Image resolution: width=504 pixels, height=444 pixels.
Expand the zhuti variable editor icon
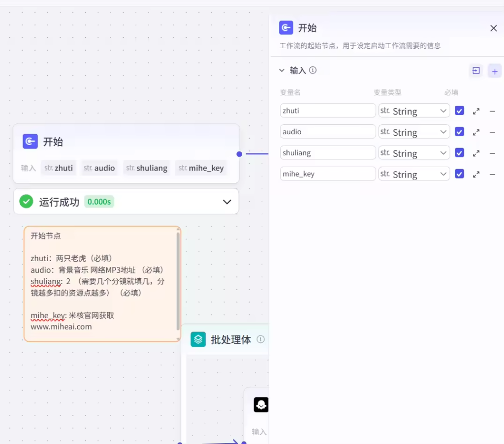click(x=476, y=111)
